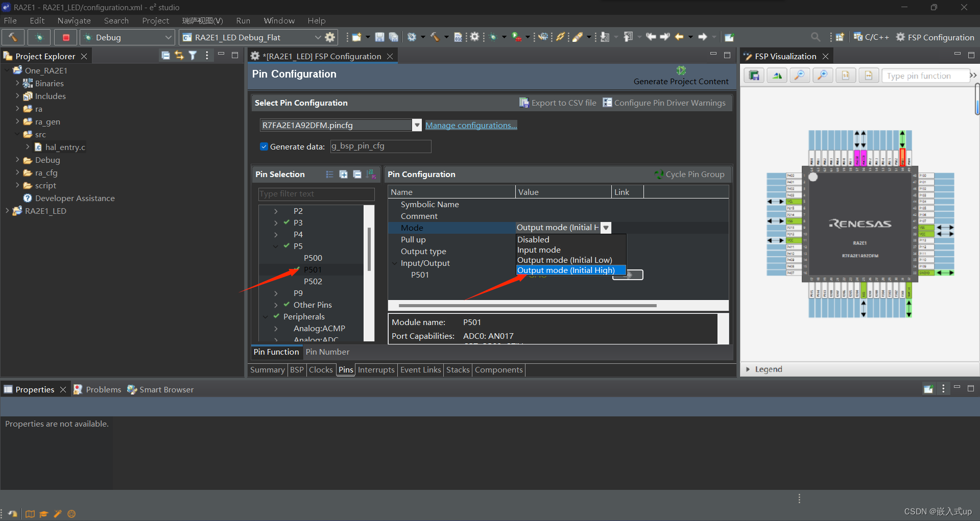980x521 pixels.
Task: Click Configure Pin Driver Warnings
Action: coord(664,103)
